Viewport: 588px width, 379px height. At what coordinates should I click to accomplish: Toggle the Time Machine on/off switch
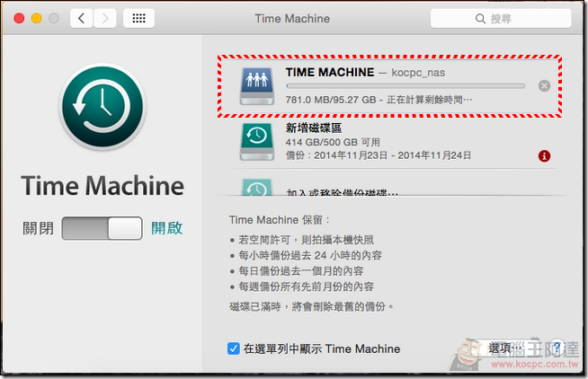coord(102,228)
